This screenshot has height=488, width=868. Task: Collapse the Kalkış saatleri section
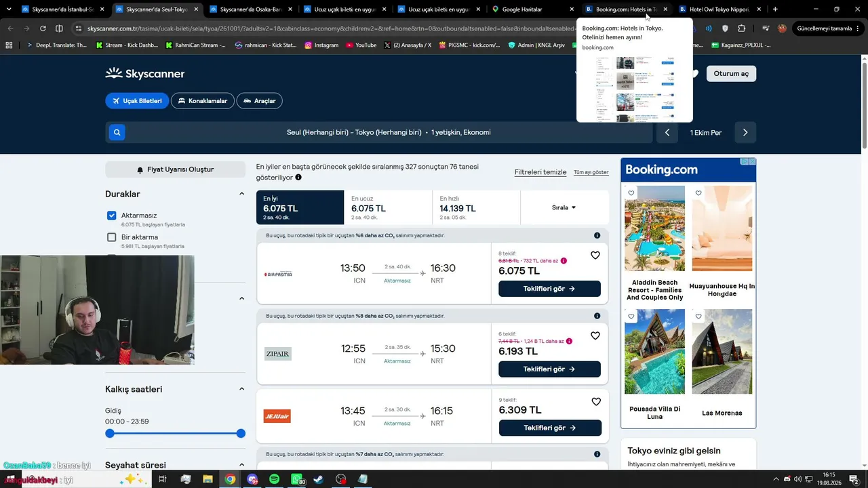(x=241, y=389)
